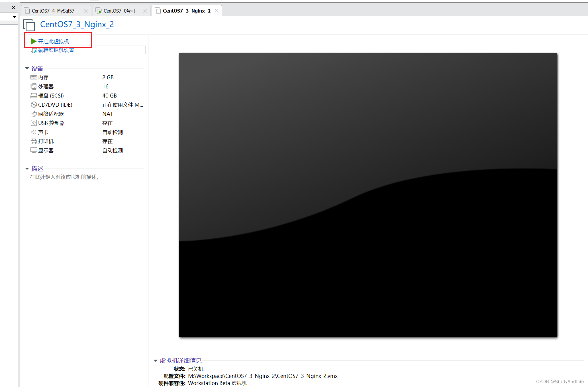
Task: Switch to the CentOS7_0号机 tab
Action: (119, 11)
